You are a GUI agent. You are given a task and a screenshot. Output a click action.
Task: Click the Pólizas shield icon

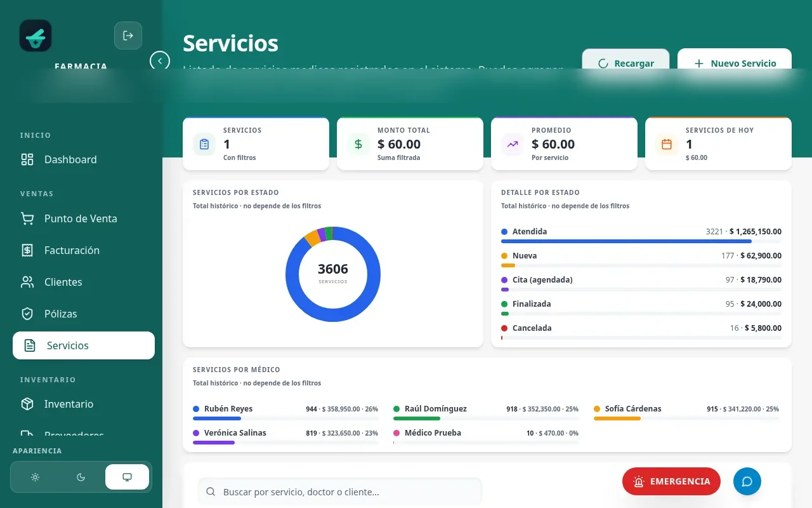(27, 314)
